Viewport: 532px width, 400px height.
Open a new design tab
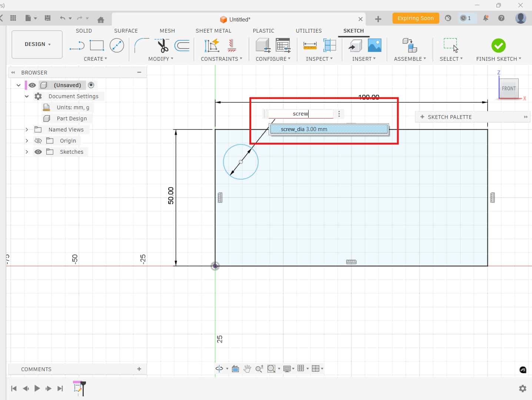point(378,19)
